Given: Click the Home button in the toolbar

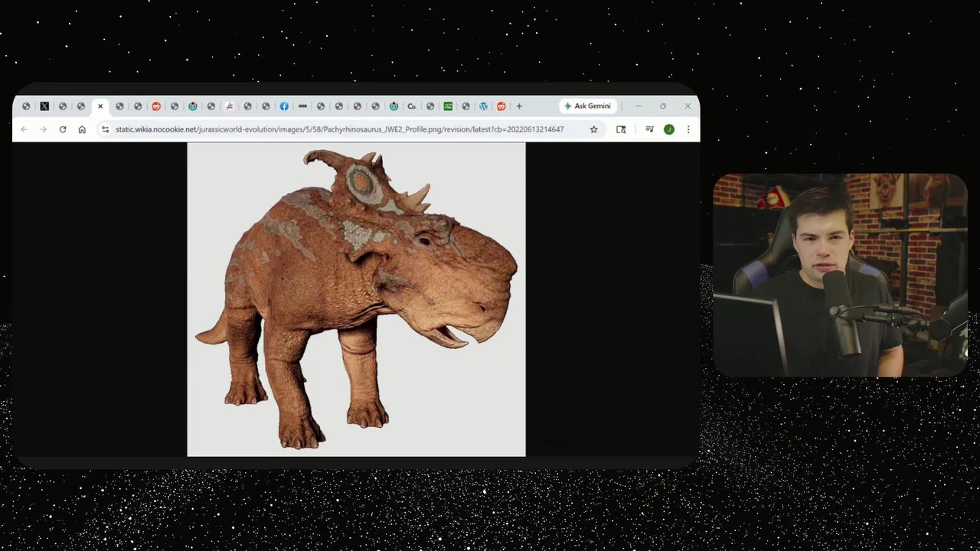Looking at the screenshot, I should [x=82, y=129].
